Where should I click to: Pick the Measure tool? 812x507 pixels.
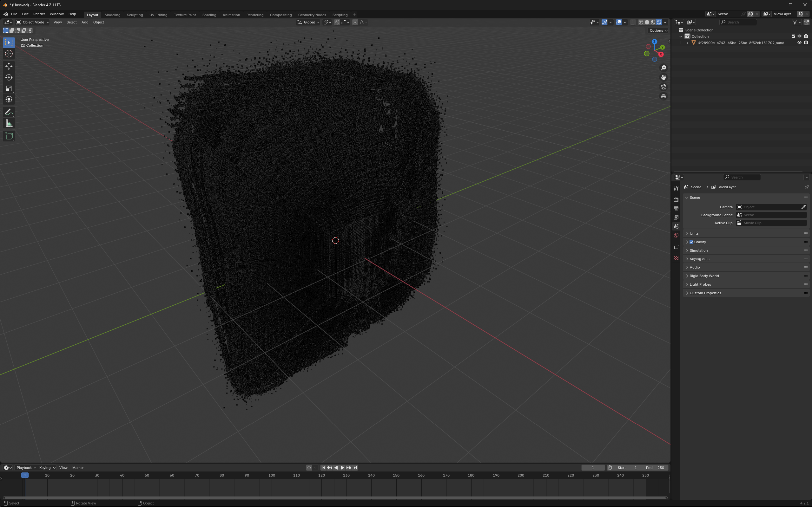pyautogui.click(x=9, y=124)
